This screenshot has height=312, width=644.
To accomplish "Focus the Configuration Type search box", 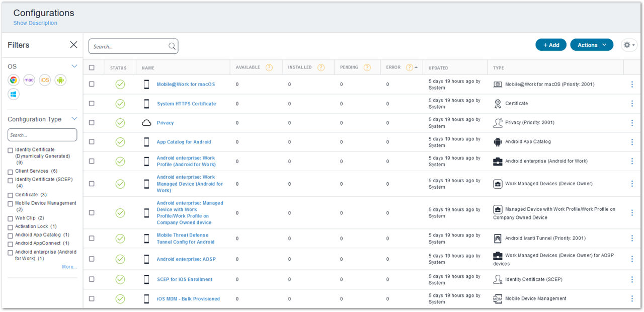I will [42, 135].
